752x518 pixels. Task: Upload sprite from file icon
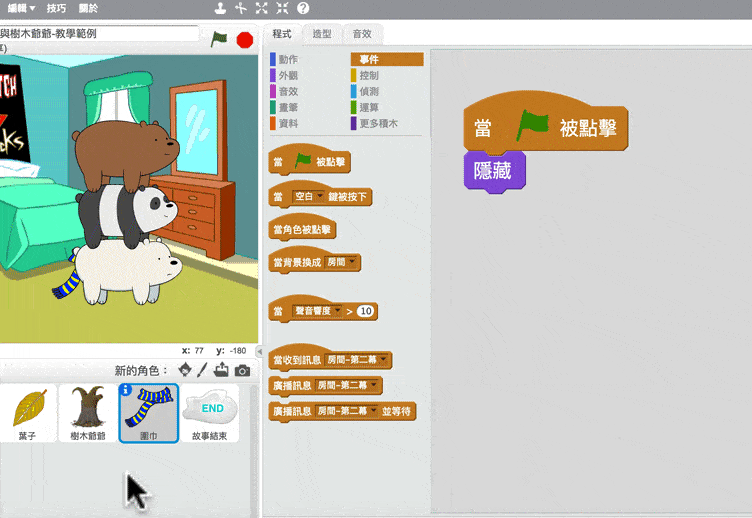[221, 370]
